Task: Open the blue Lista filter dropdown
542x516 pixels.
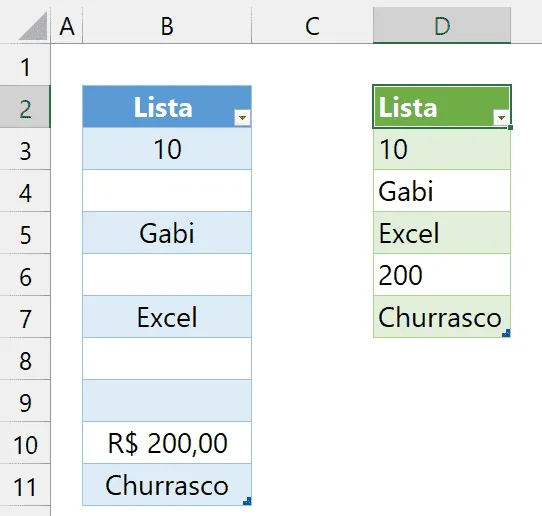Action: tap(242, 118)
